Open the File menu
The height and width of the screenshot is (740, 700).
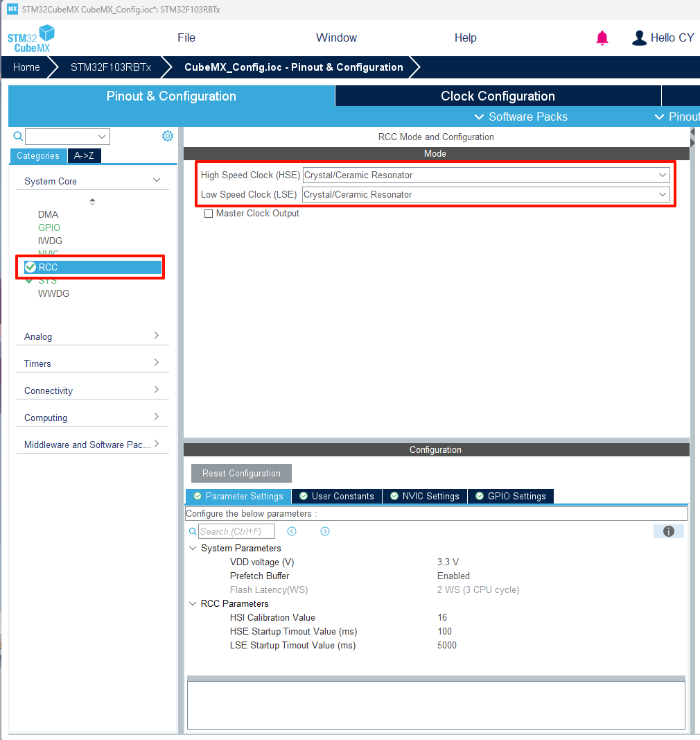[x=186, y=38]
